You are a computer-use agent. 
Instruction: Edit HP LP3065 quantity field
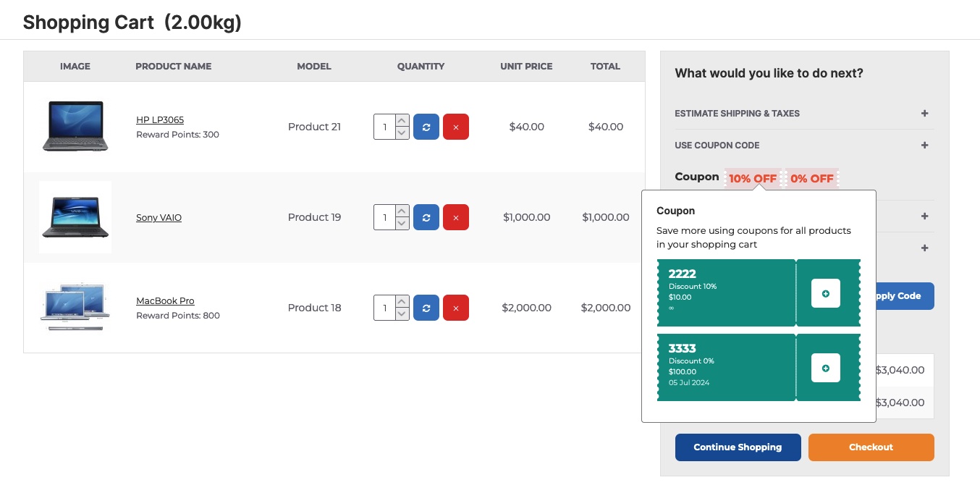[x=384, y=127]
